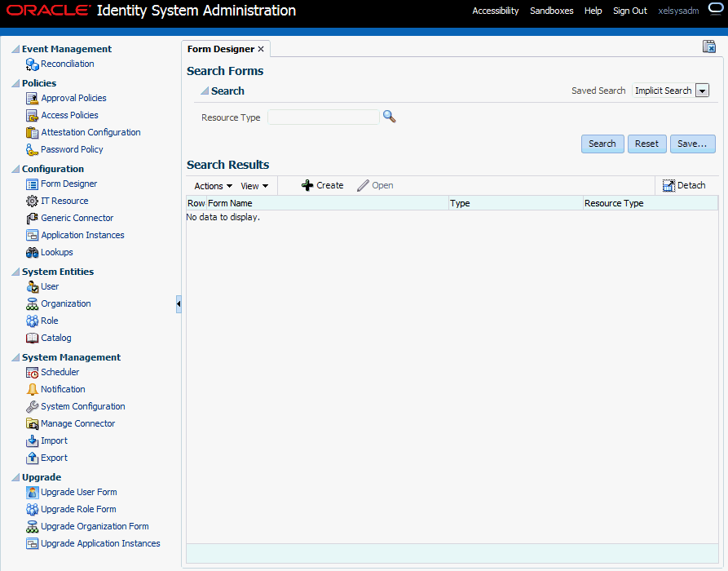This screenshot has width=728, height=571.
Task: Click the Upgrade Role Form icon
Action: point(32,510)
